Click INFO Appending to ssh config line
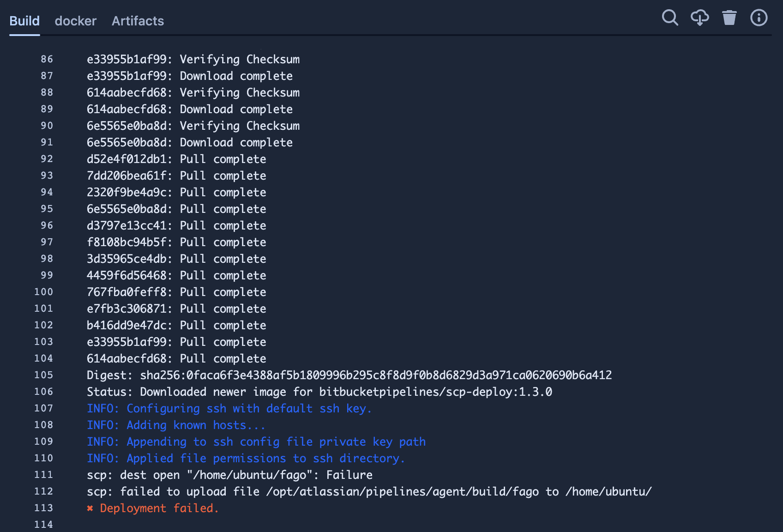Viewport: 783px width, 532px height. [256, 441]
